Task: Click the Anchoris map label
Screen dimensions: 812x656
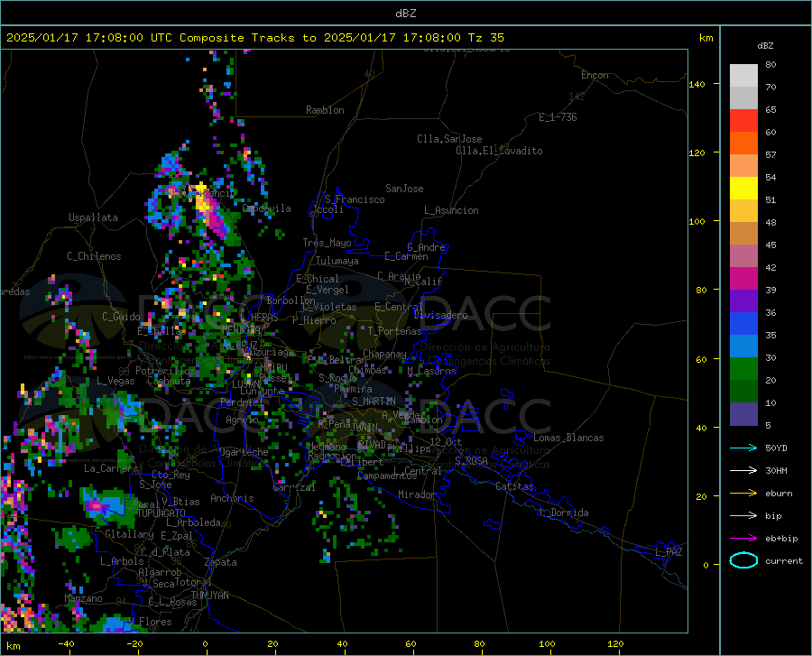Action: pyautogui.click(x=232, y=498)
